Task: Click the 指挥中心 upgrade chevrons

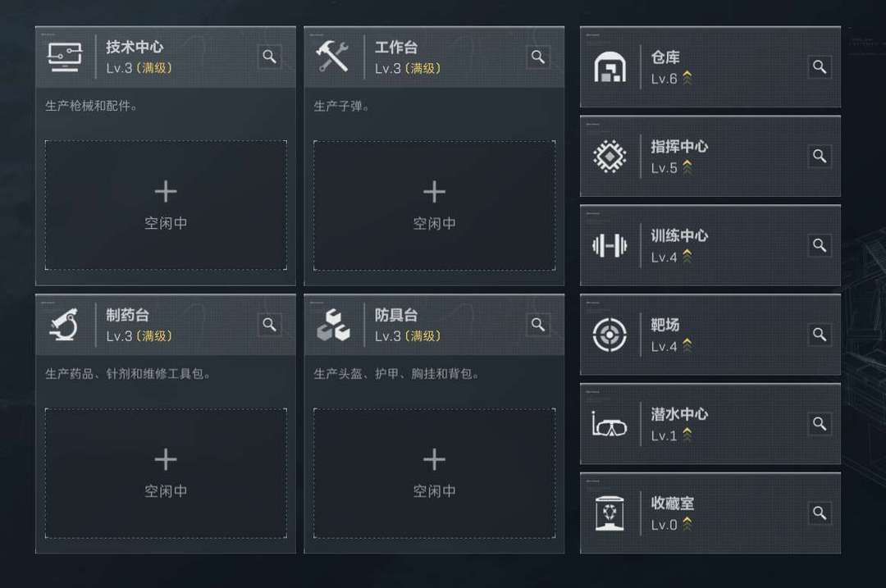Action: [687, 168]
